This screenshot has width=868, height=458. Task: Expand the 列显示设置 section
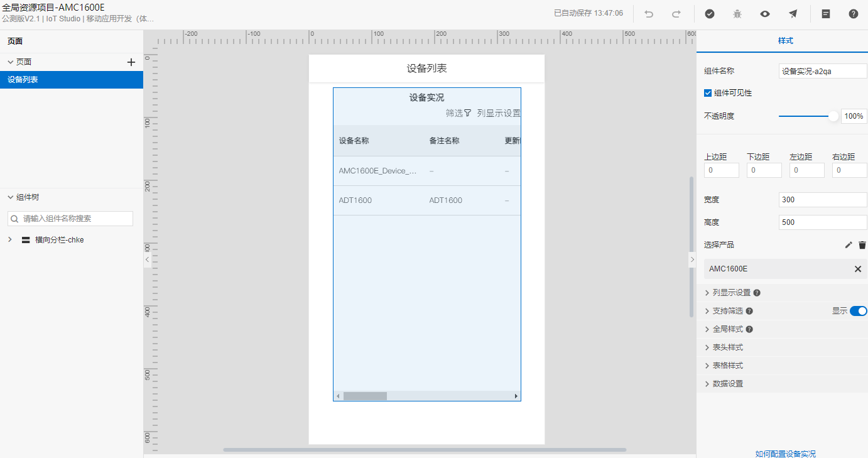point(732,293)
